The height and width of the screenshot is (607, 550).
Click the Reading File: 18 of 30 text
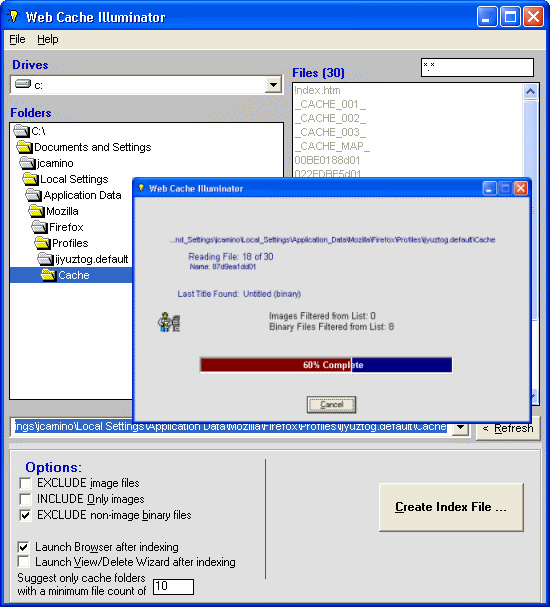[x=231, y=256]
